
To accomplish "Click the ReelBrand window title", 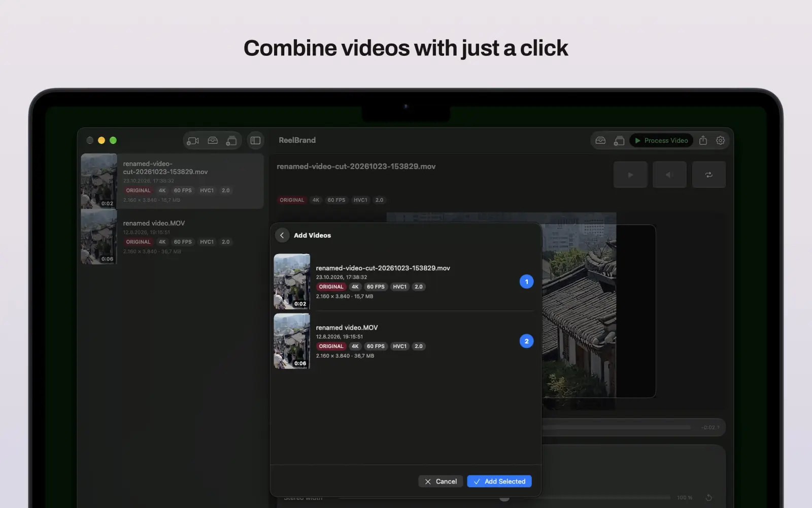I will point(297,140).
